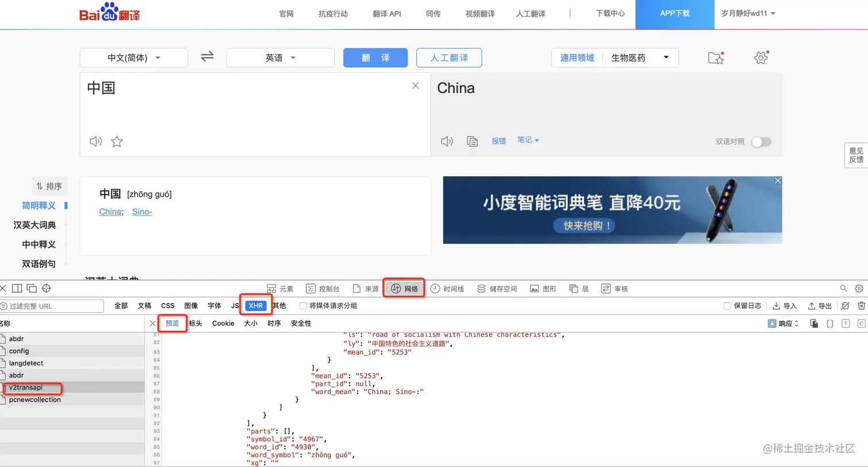Select the 预览 preview detail tab
The width and height of the screenshot is (868, 467).
[172, 324]
